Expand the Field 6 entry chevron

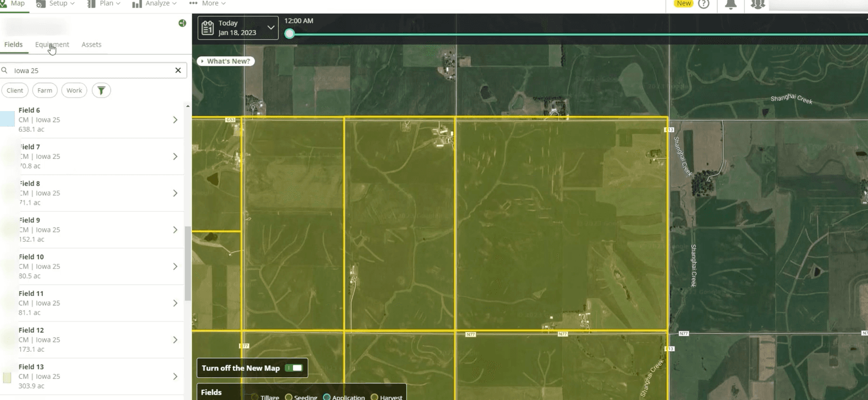coord(175,120)
